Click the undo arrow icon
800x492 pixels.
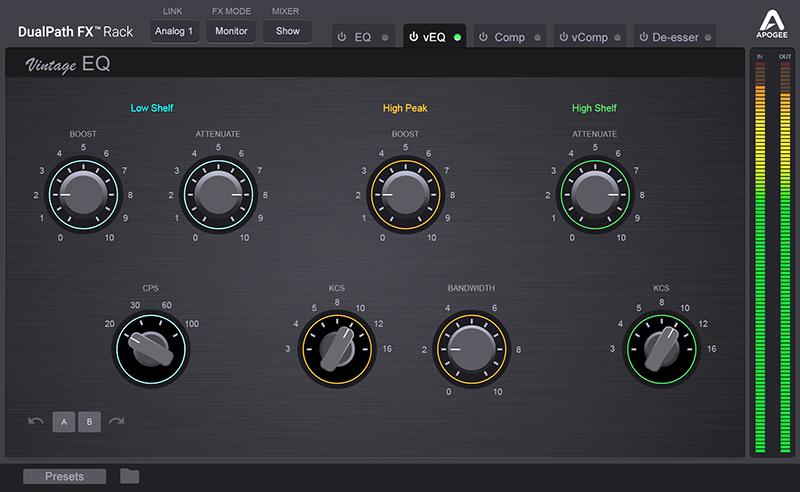[36, 421]
